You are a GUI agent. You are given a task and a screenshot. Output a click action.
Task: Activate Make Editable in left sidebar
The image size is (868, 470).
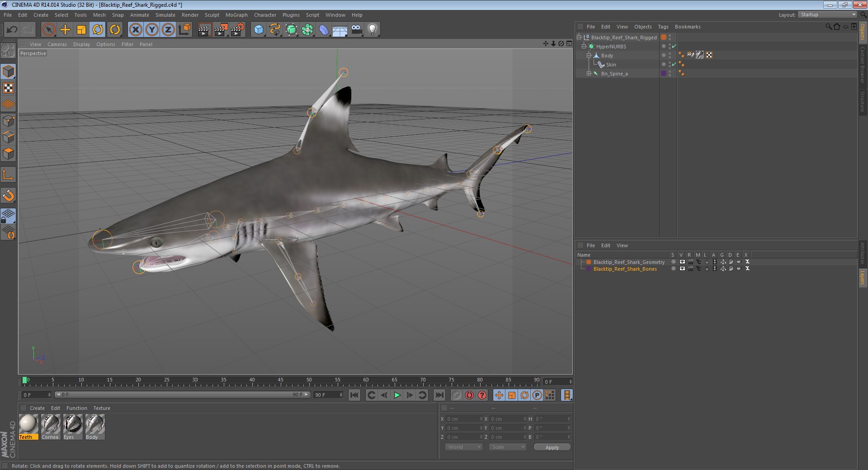point(8,51)
